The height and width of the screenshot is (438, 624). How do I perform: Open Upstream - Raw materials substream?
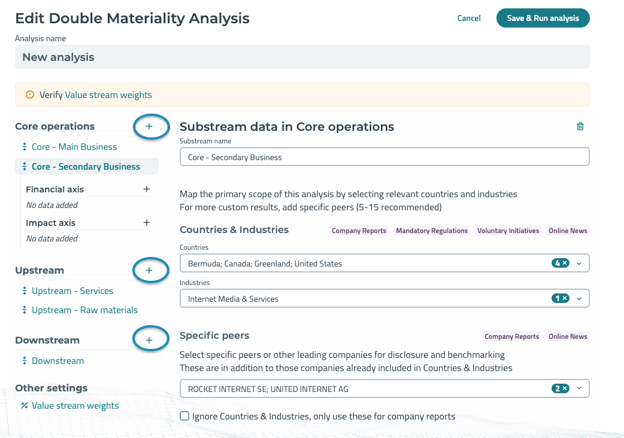click(84, 310)
